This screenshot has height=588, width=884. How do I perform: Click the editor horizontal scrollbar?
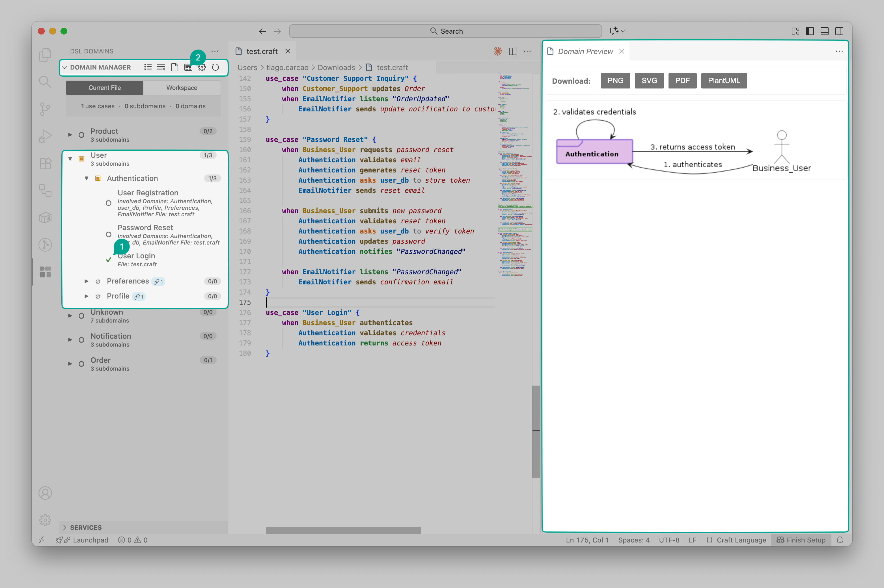[343, 530]
